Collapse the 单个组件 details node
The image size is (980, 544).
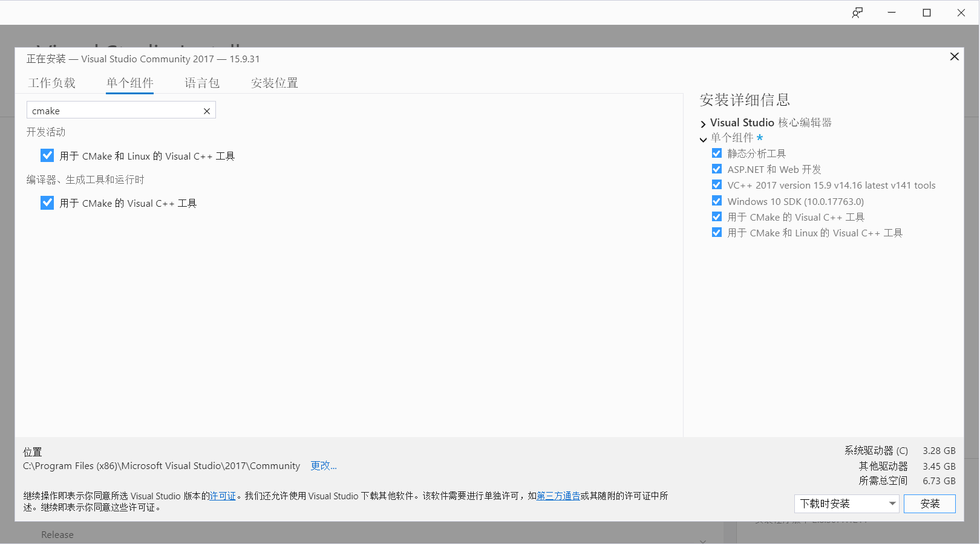click(703, 140)
